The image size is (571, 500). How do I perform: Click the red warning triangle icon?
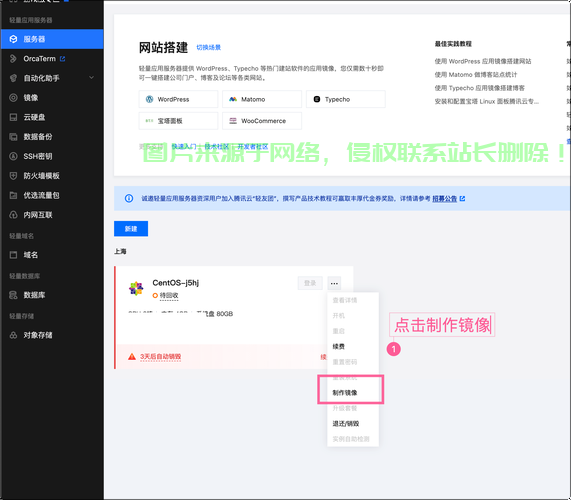click(x=132, y=357)
